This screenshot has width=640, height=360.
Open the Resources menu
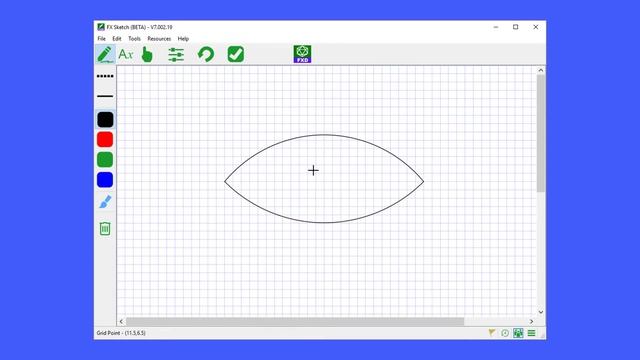coord(159,39)
